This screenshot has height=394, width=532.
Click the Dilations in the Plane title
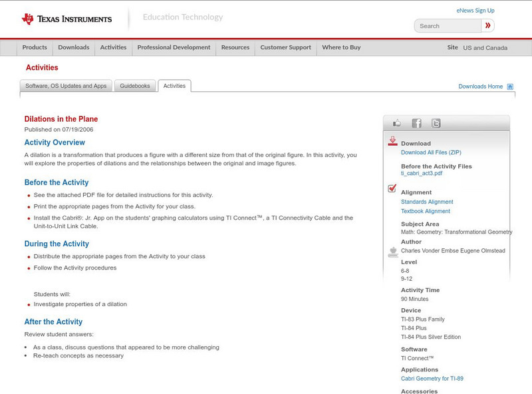(x=61, y=119)
